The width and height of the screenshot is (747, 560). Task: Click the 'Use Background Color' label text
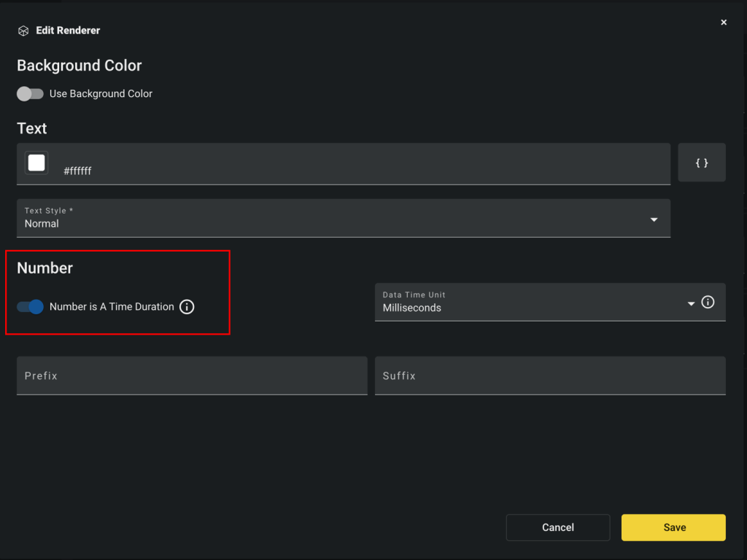[101, 94]
